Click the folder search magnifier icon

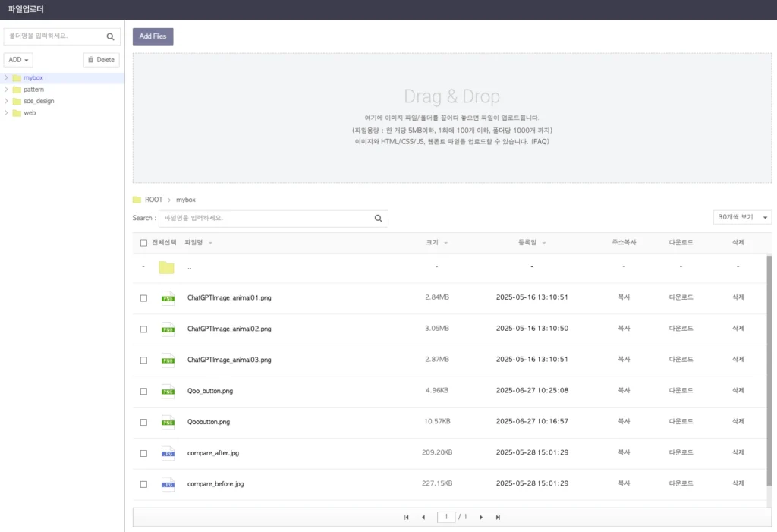click(110, 36)
